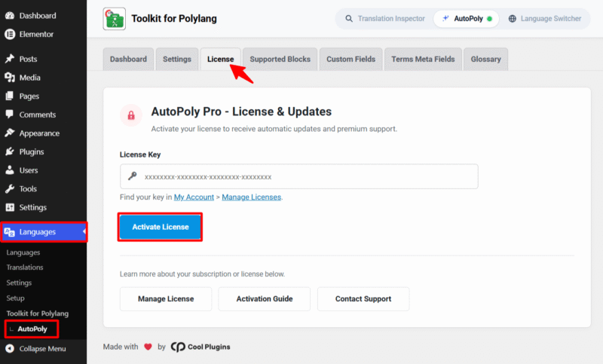This screenshot has height=364, width=603.
Task: Click the Media icon in sidebar
Action: (x=10, y=78)
